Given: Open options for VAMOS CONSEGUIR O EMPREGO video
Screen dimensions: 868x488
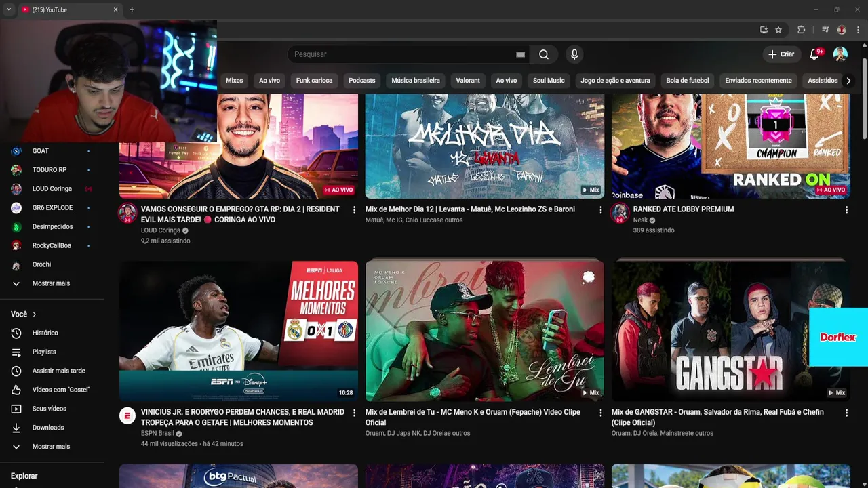Looking at the screenshot, I should point(354,210).
